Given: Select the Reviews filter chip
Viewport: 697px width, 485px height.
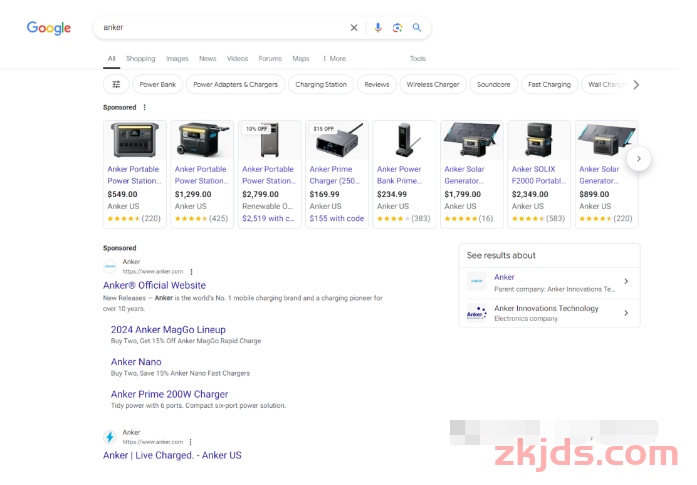Looking at the screenshot, I should coord(377,84).
